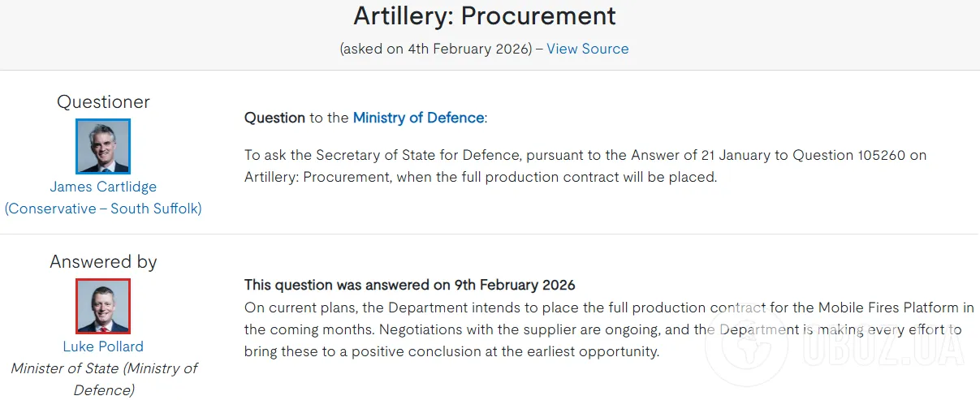Click Luke Pollard's portrait photo
The height and width of the screenshot is (400, 980).
103,306
